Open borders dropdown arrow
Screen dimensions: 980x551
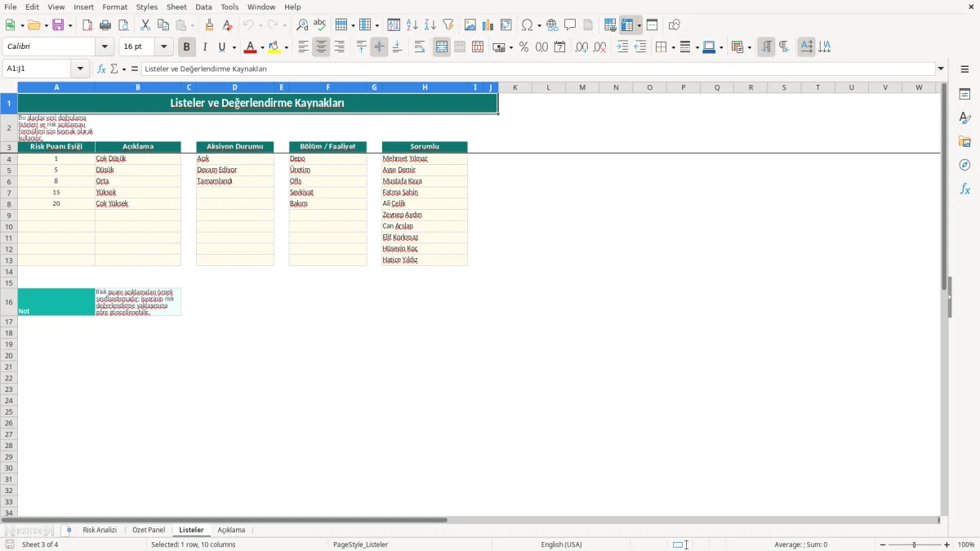point(672,47)
